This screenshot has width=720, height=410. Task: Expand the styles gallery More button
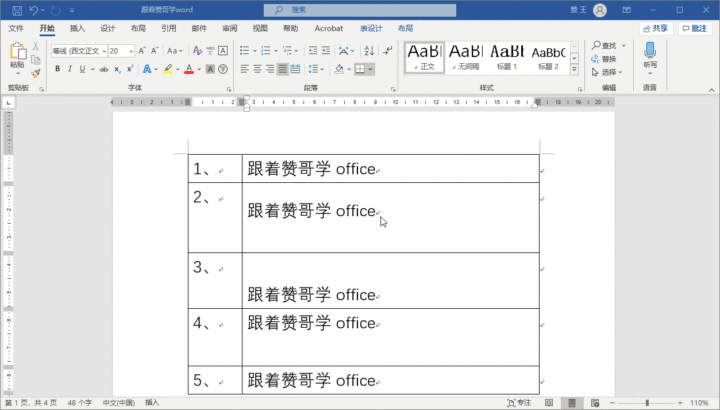574,69
